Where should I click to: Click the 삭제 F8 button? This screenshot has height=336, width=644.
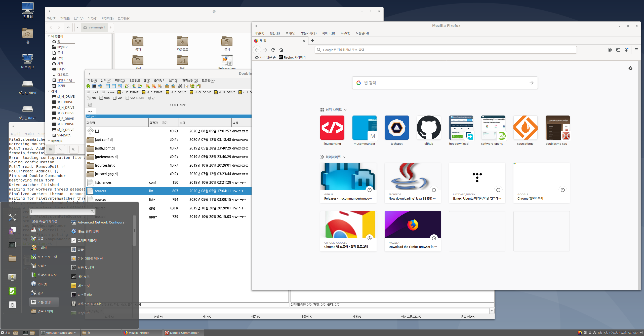(357, 317)
